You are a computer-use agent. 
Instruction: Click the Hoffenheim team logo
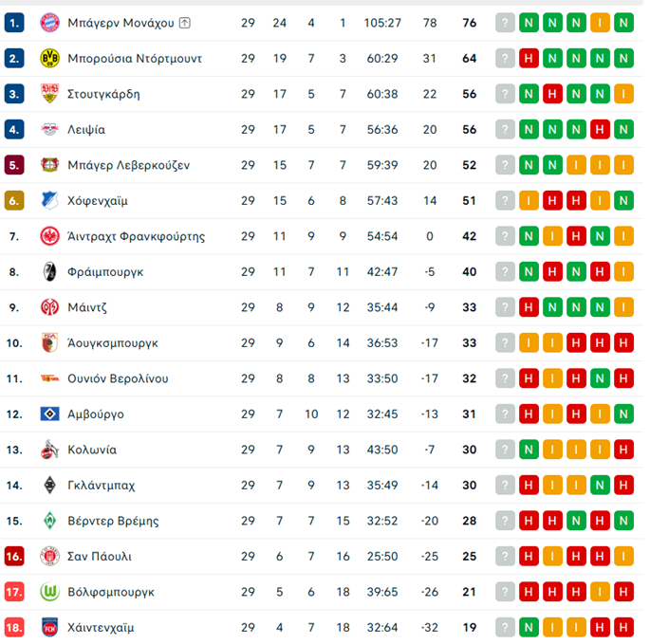tap(49, 201)
